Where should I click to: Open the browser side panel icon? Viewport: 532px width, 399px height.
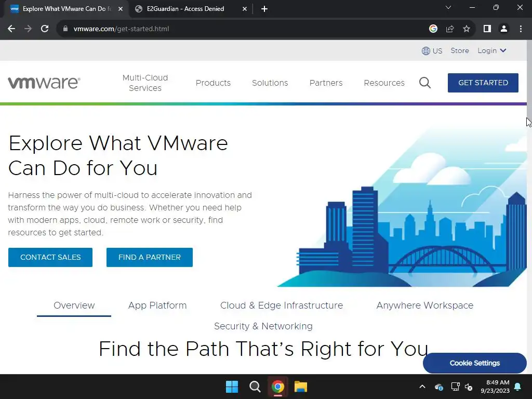(x=487, y=29)
